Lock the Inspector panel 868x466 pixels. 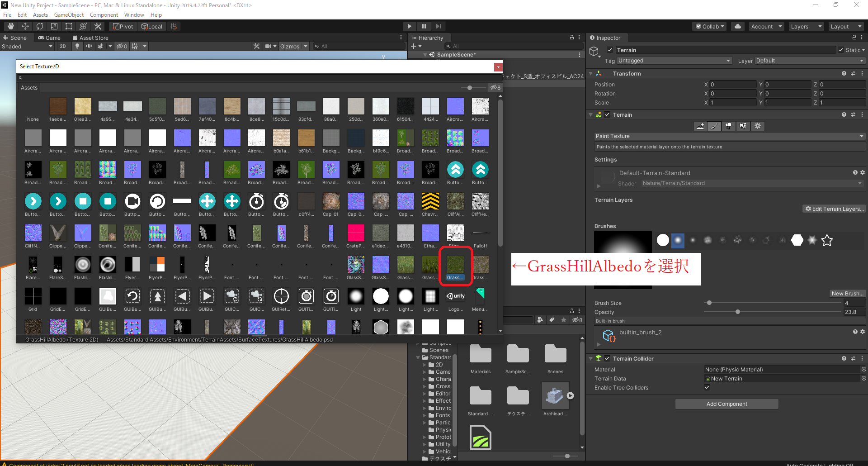[854, 38]
